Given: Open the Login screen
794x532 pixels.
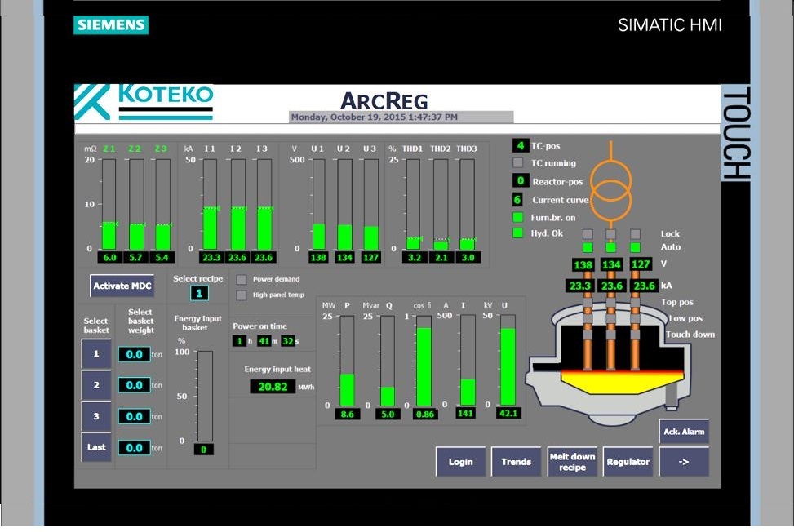Looking at the screenshot, I should click(x=461, y=462).
